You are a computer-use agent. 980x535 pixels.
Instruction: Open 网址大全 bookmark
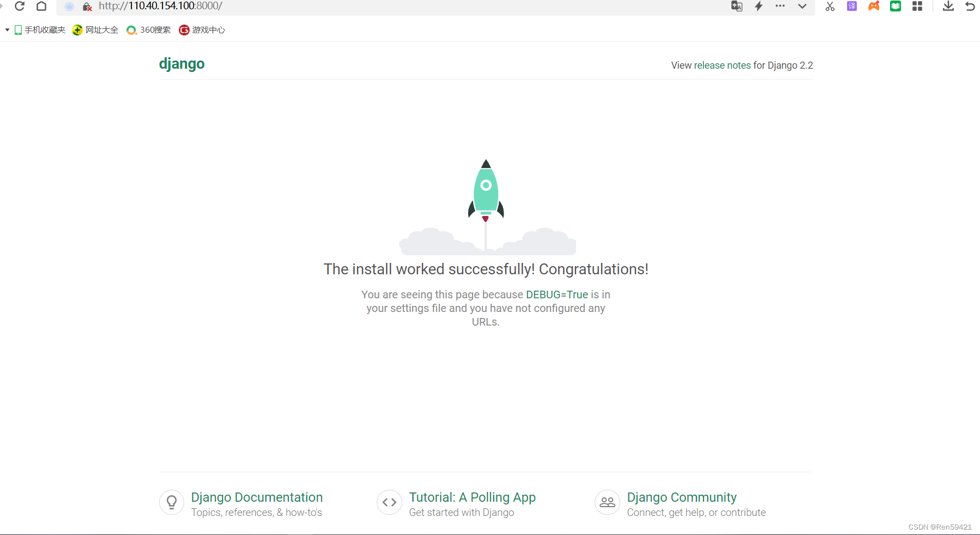tap(95, 30)
